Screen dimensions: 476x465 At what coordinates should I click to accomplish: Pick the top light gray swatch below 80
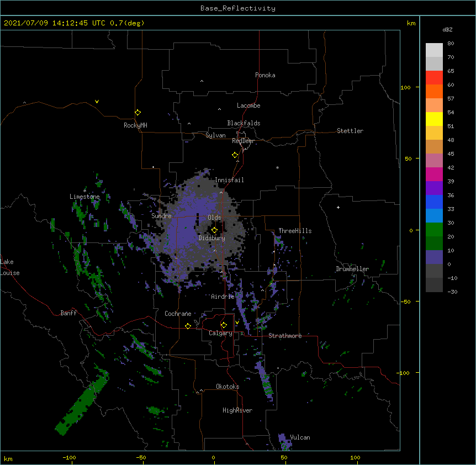pos(434,50)
